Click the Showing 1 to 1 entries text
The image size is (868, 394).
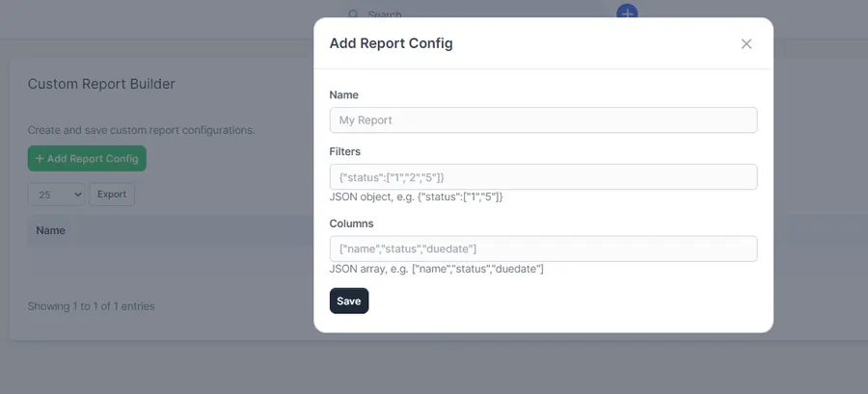pos(92,306)
